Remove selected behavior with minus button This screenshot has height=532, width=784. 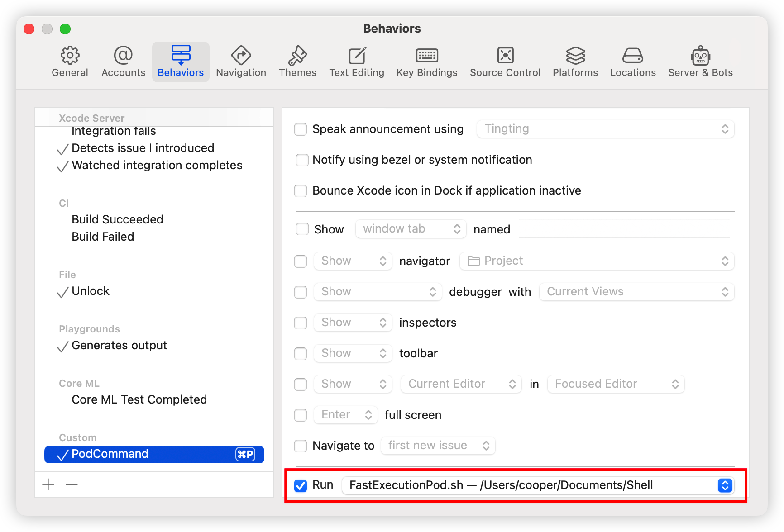tap(71, 484)
